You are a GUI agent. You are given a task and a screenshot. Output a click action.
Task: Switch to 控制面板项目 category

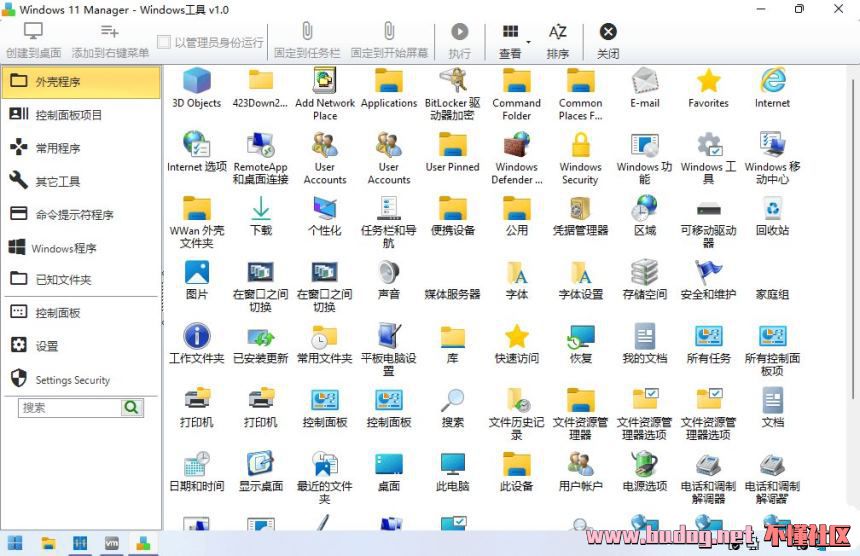pyautogui.click(x=81, y=115)
